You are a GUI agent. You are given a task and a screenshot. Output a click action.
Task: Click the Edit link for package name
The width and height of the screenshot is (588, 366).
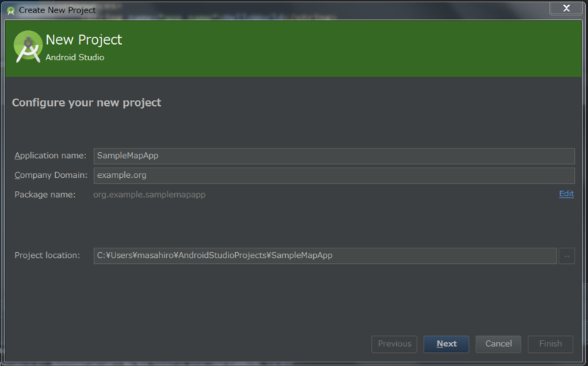point(566,194)
